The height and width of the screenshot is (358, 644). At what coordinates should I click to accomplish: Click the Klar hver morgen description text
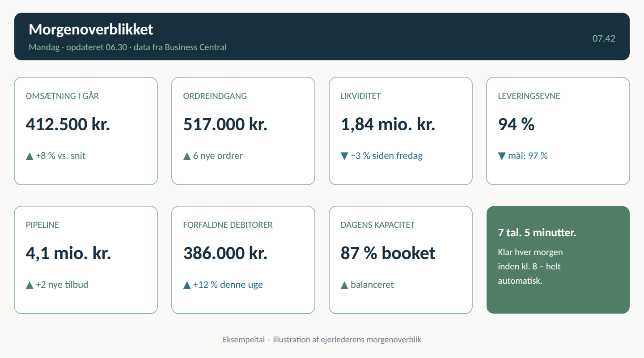[x=530, y=266]
